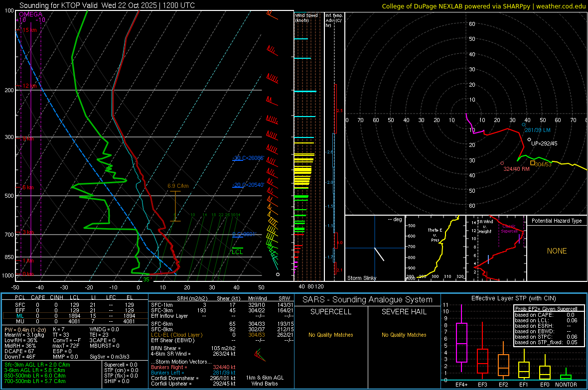Click the orange mean wind square on hodograph

click(533, 163)
